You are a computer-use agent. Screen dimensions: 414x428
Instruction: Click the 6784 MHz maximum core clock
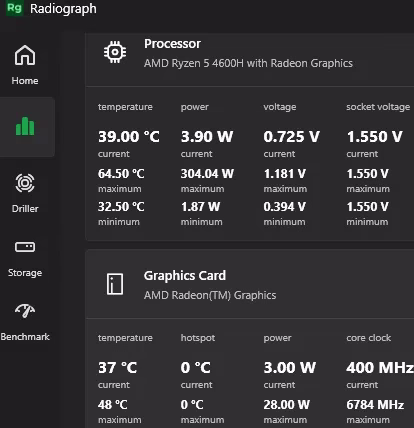pyautogui.click(x=375, y=405)
